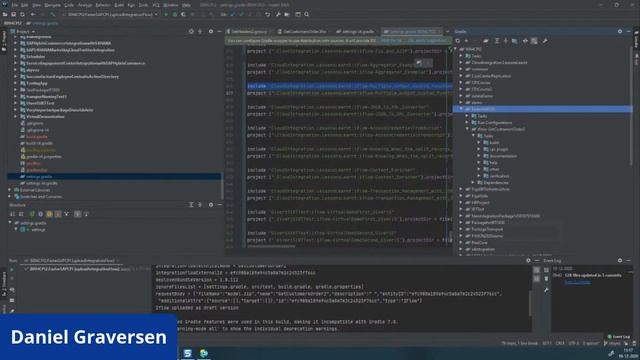Click the Debug bug icon
This screenshot has width=640, height=360.
[175, 14]
